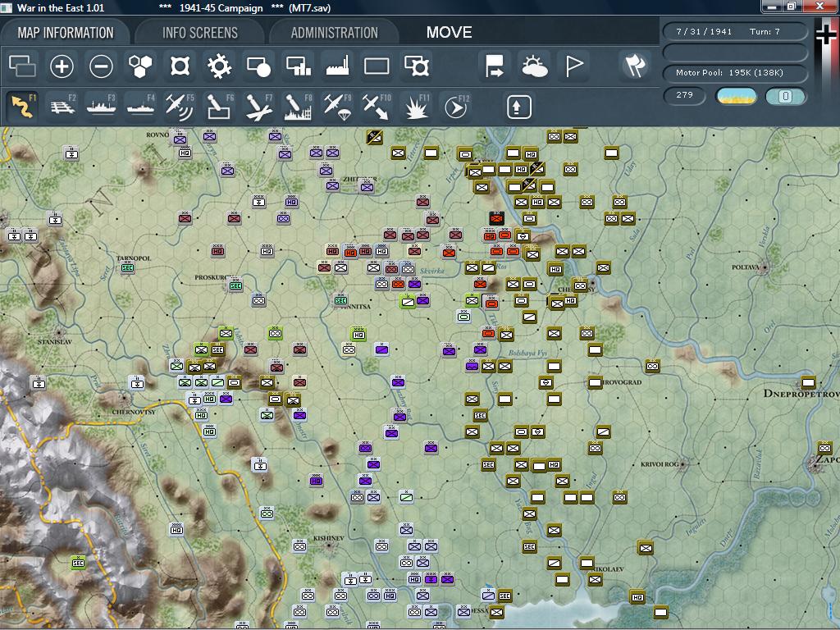Activate rail movement mode (F2)
840x630 pixels.
pyautogui.click(x=62, y=107)
